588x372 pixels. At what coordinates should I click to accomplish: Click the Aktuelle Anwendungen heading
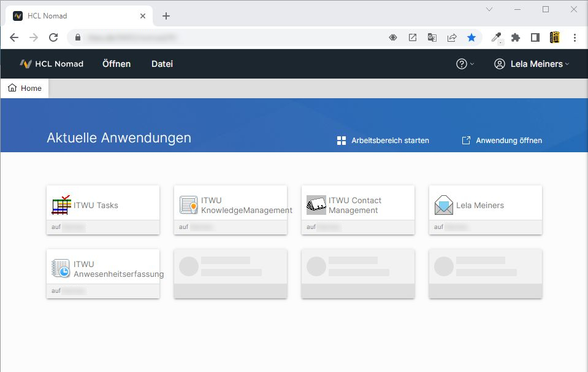pos(119,138)
